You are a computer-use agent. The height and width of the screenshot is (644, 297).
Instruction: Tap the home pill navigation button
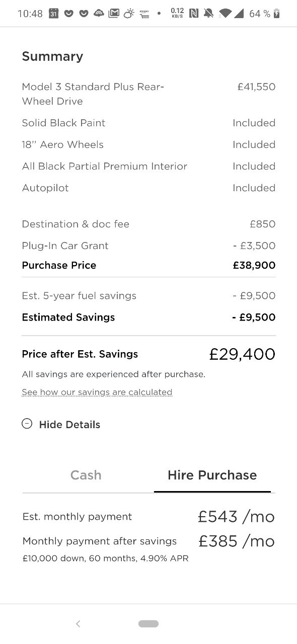tap(148, 624)
